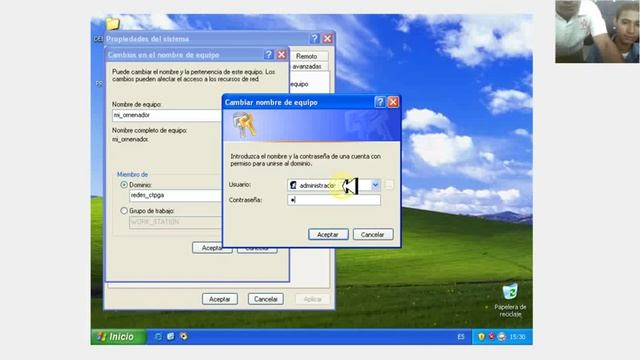The height and width of the screenshot is (360, 640).
Task: Open help in Propiedades del sistema window
Action: (315, 39)
